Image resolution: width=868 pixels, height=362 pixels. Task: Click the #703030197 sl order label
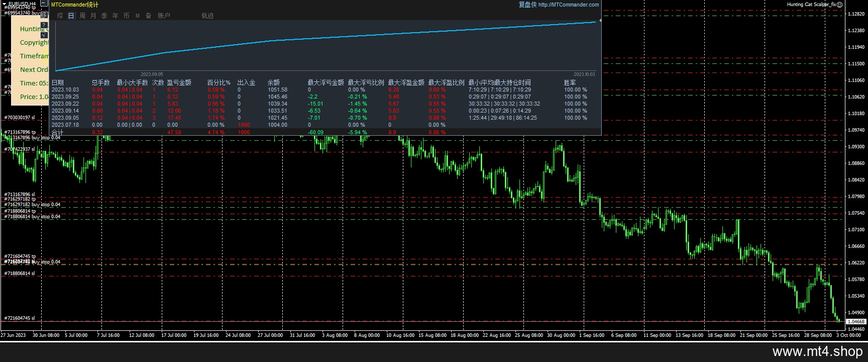[20, 118]
